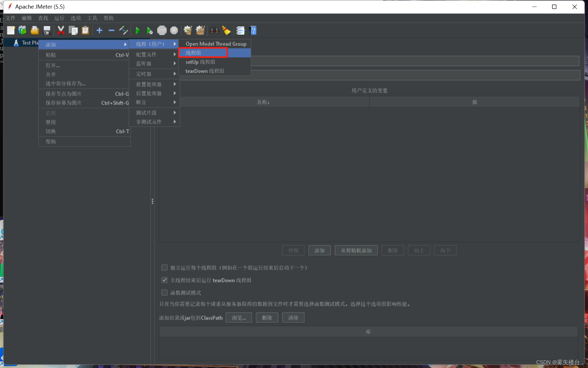This screenshot has height=368, width=588.
Task: Click the Clear results gear-broom icon
Action: coord(188,30)
